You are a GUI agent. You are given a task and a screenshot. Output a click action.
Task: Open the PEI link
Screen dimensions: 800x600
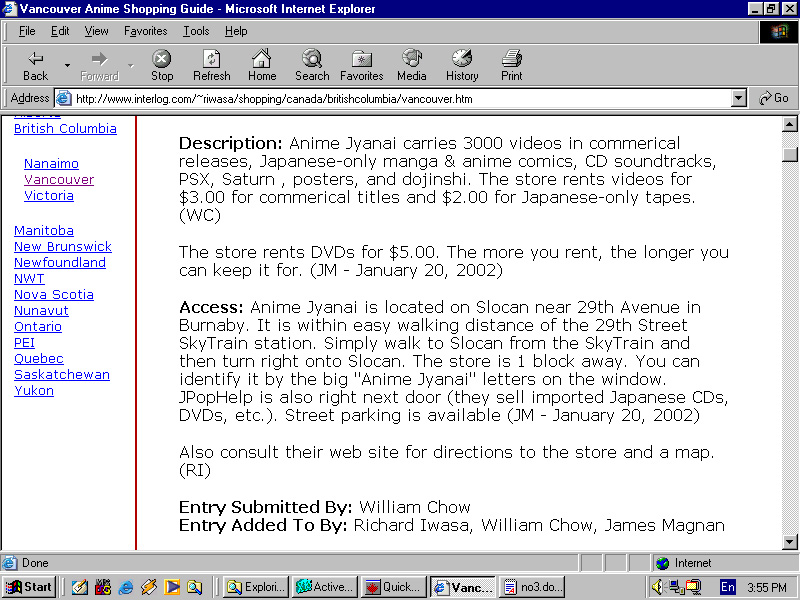click(24, 342)
